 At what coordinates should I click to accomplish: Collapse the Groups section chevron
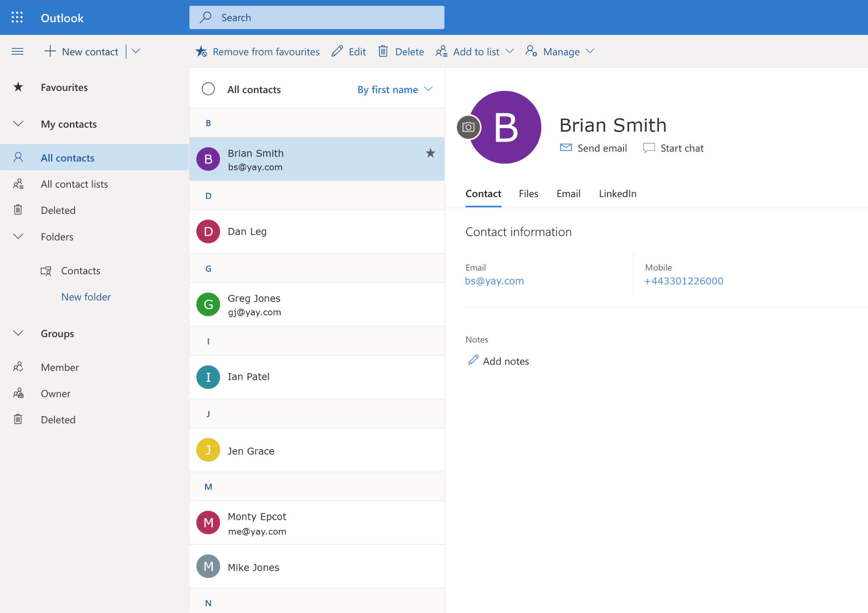(x=18, y=333)
